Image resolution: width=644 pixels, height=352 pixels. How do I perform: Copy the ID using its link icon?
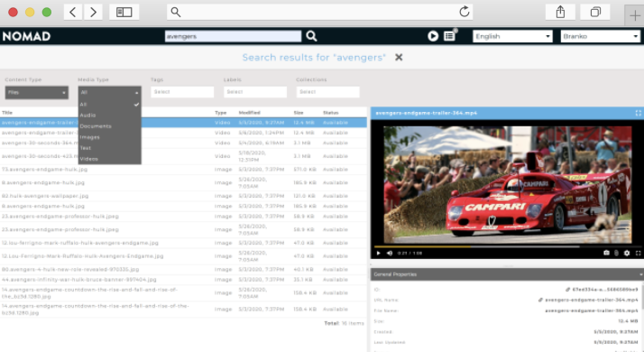(567, 290)
